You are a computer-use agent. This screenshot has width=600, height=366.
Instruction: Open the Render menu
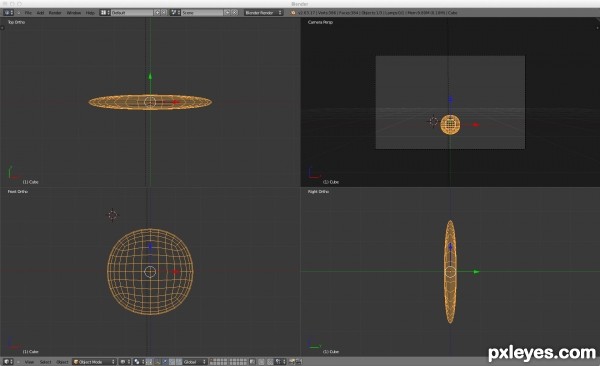pyautogui.click(x=55, y=13)
